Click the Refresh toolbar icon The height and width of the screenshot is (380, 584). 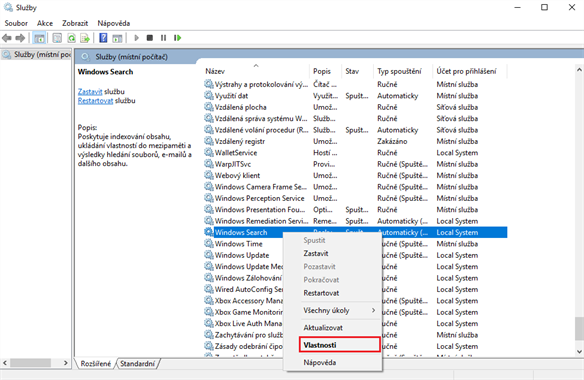point(71,38)
